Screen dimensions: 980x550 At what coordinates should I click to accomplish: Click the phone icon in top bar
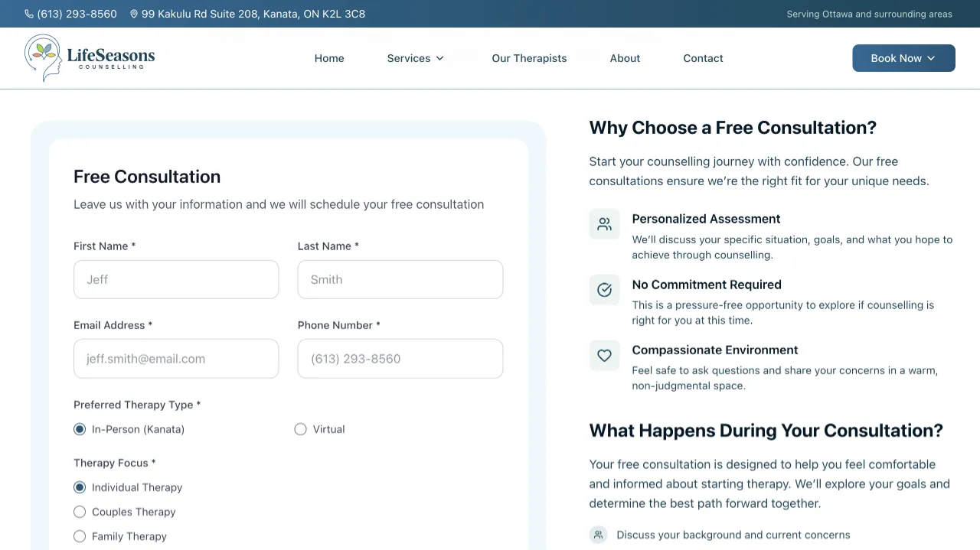29,14
